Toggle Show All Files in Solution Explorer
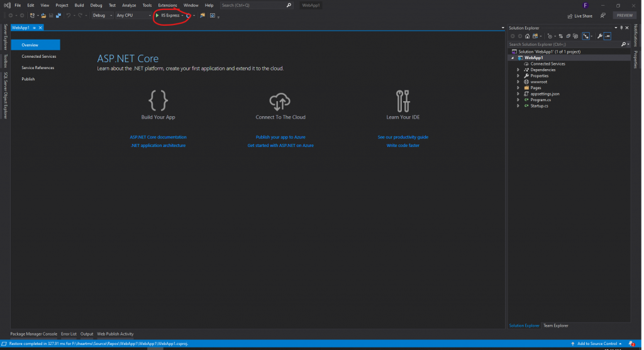The height and width of the screenshot is (350, 644). (575, 36)
